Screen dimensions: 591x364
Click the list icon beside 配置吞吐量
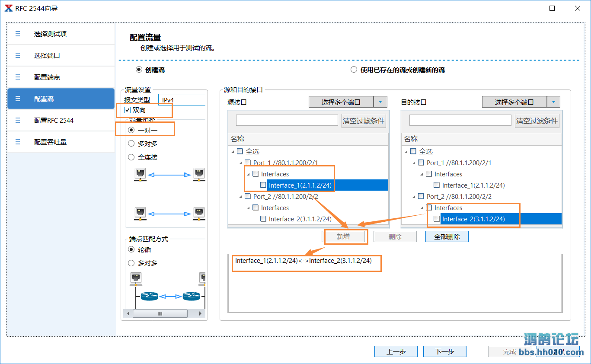(18, 142)
